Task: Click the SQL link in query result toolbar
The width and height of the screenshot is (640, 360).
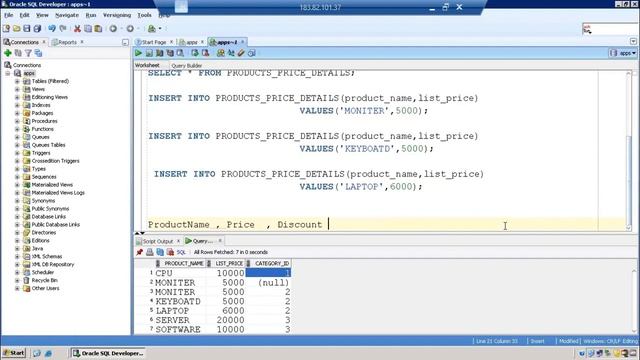Action: pos(181,252)
